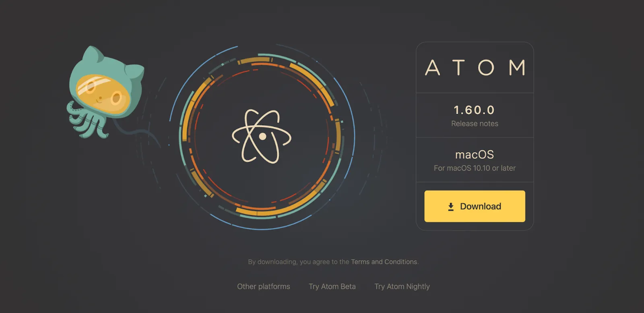Open the Try Atom Beta link

[332, 286]
